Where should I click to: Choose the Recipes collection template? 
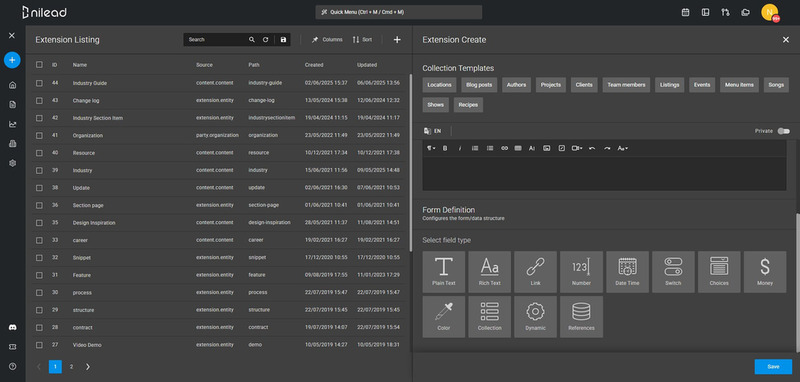468,105
